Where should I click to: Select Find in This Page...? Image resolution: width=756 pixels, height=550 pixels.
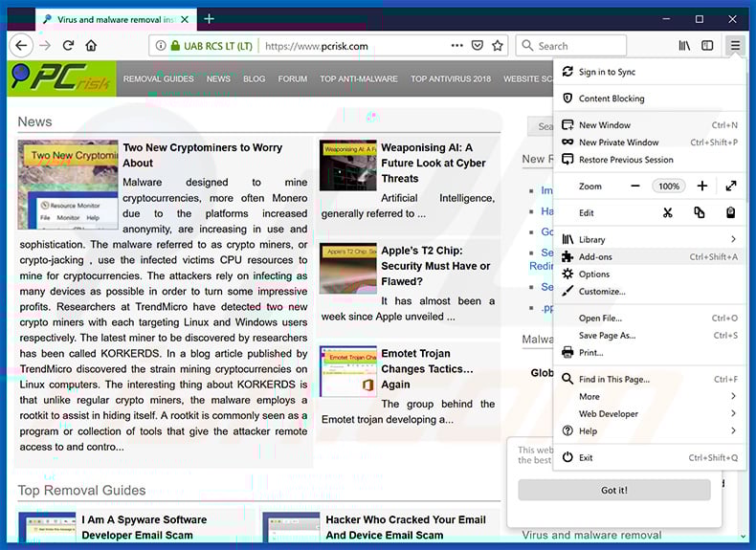pos(649,380)
